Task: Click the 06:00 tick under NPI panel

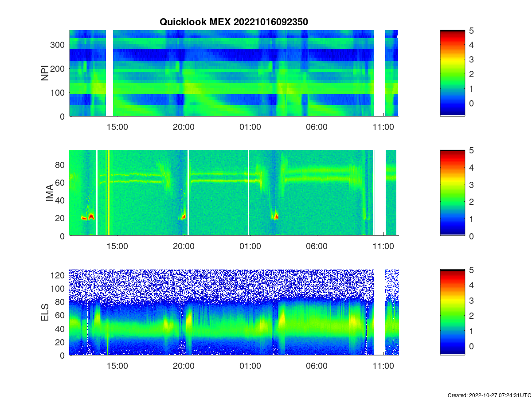Action: (x=317, y=127)
